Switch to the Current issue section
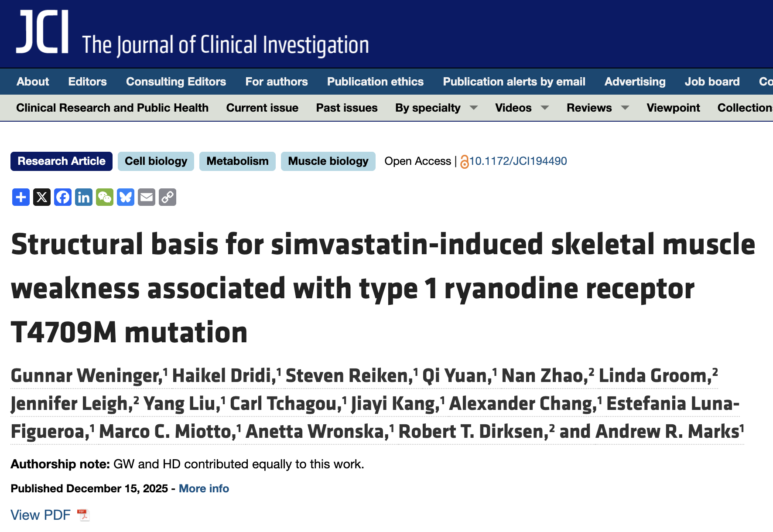Screen dimensions: 773x532 [262, 108]
